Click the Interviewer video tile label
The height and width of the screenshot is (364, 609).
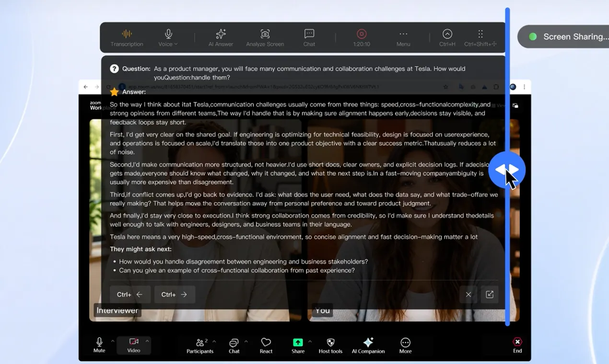point(117,310)
